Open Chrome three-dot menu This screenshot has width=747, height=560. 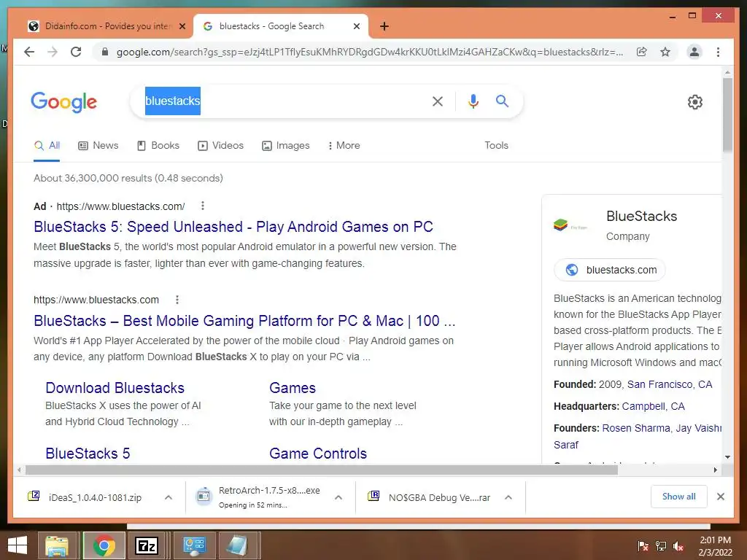pyautogui.click(x=718, y=52)
